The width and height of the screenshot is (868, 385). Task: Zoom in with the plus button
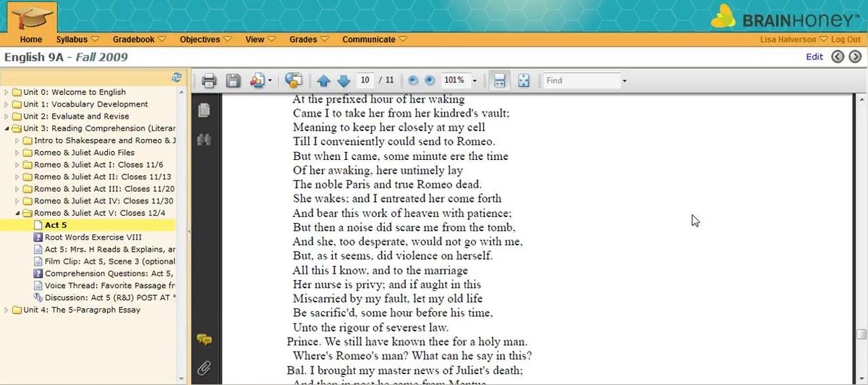(x=429, y=80)
